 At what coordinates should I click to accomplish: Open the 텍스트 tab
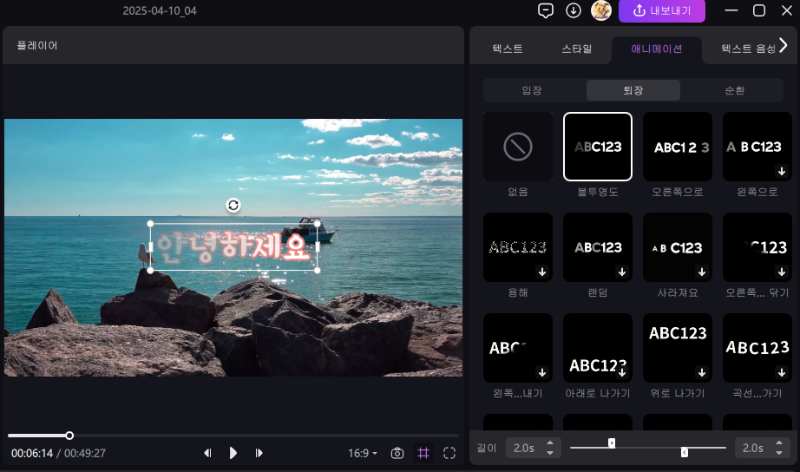click(508, 48)
